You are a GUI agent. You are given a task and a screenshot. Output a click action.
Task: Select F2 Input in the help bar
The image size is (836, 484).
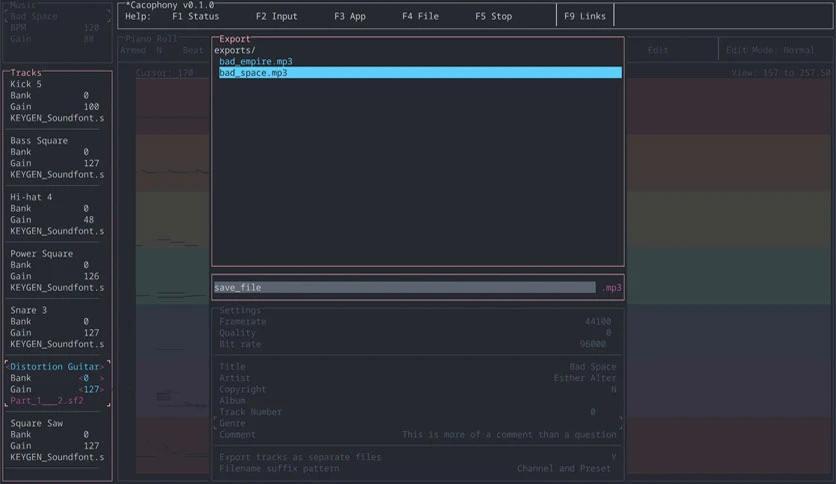(276, 17)
